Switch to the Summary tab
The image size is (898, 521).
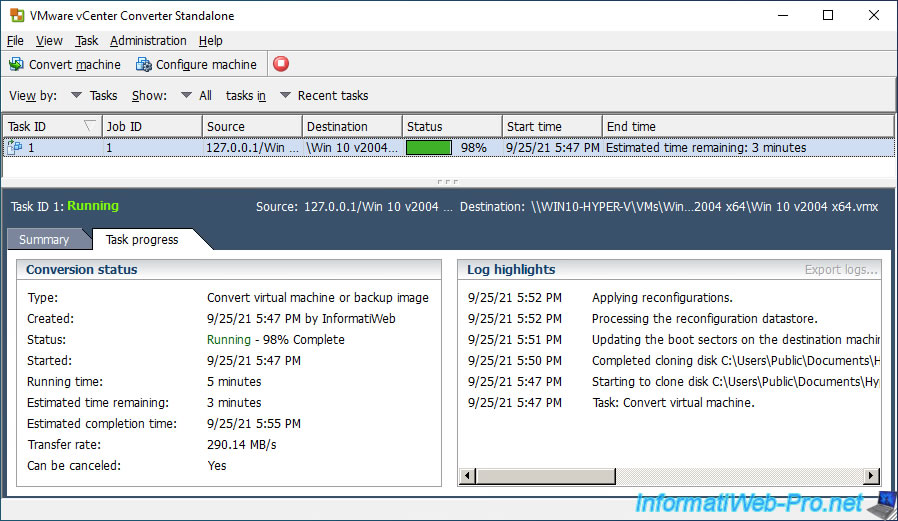pyautogui.click(x=44, y=239)
